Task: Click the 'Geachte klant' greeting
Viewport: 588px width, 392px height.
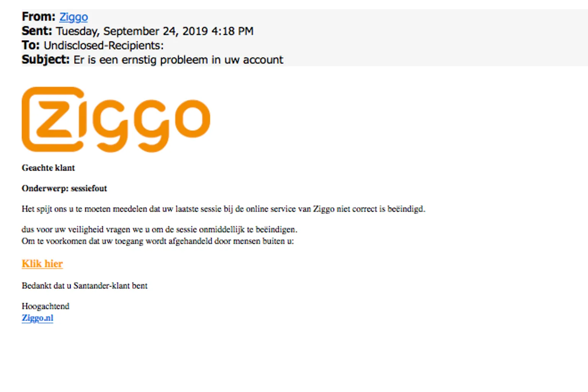Action: pos(48,168)
